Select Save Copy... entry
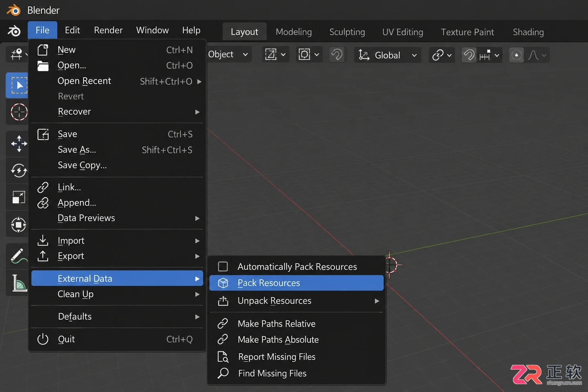 coord(117,165)
